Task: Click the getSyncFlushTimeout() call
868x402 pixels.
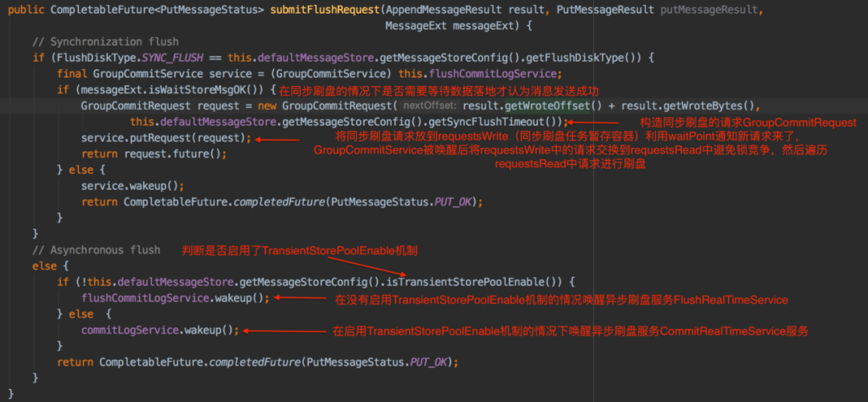Action: 493,122
